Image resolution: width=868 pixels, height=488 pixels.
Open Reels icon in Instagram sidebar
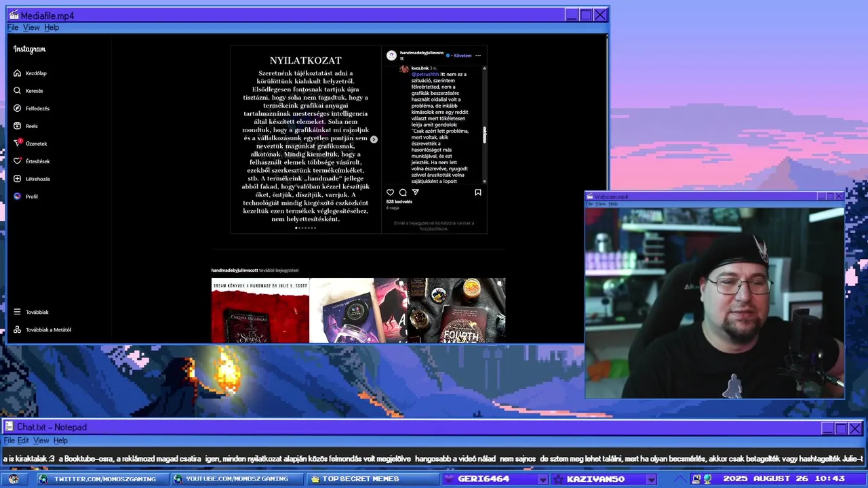[x=18, y=126]
